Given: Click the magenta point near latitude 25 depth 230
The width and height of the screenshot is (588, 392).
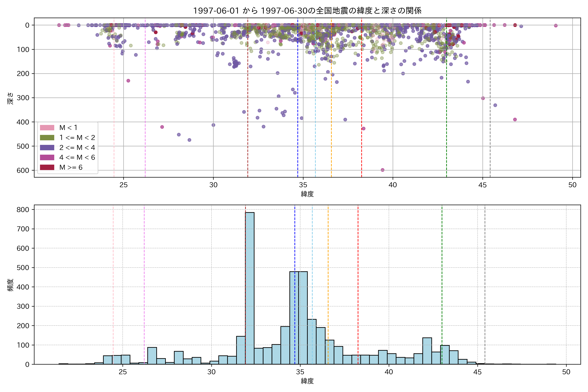Looking at the screenshot, I should click(128, 81).
